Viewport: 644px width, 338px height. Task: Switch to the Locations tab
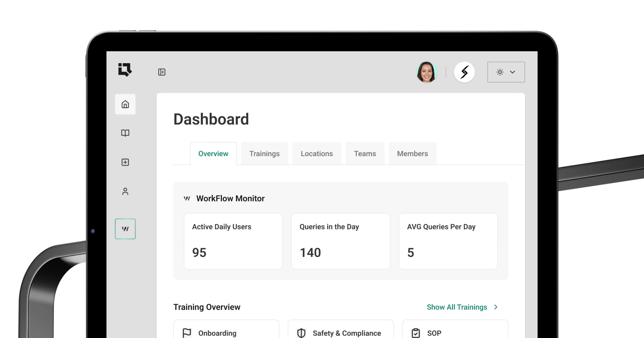tap(317, 153)
